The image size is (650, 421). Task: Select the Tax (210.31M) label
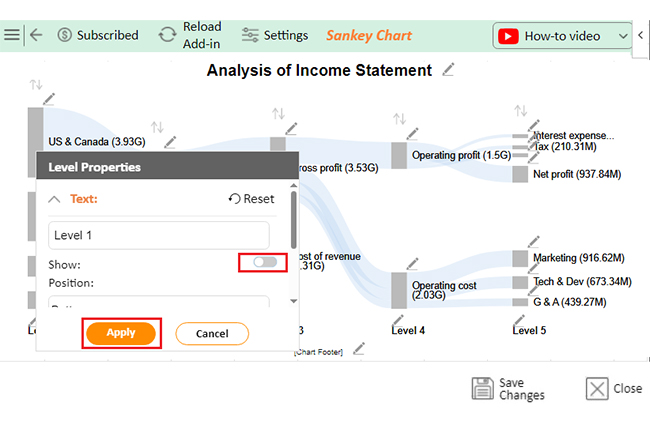click(565, 147)
